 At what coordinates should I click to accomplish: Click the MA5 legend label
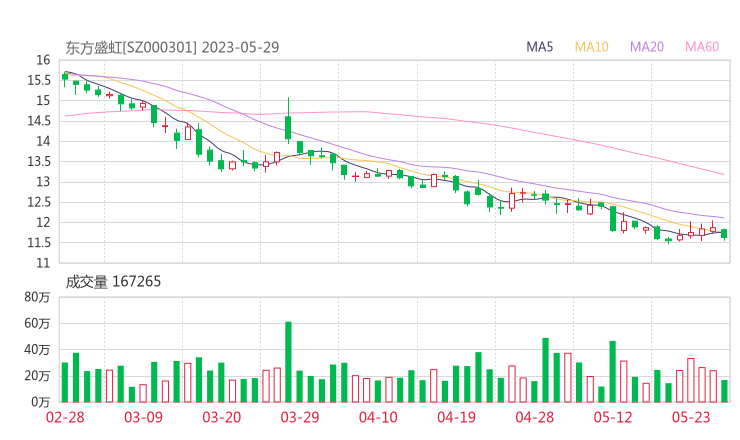[539, 47]
